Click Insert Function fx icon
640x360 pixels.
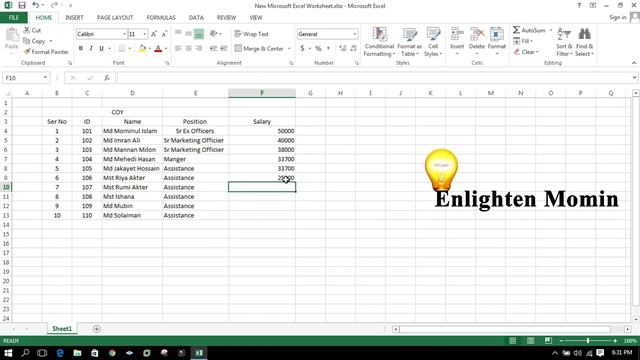point(107,78)
